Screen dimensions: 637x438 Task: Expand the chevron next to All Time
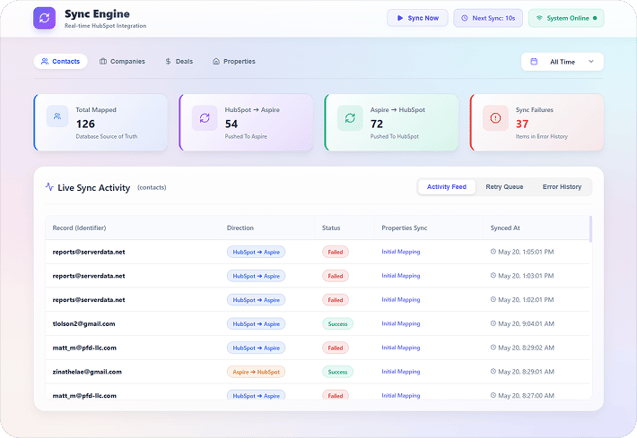click(x=591, y=61)
